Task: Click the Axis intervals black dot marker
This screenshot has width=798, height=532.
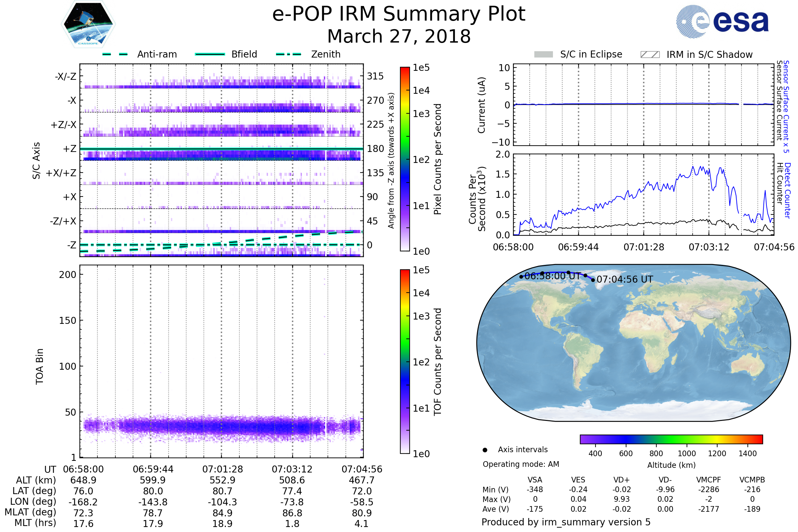Action: tap(485, 450)
